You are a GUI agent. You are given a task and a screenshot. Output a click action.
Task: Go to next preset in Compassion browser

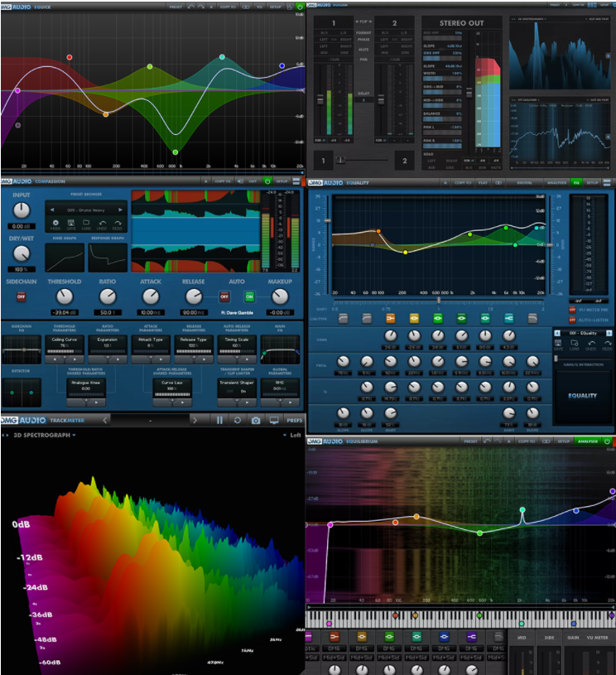click(x=120, y=210)
